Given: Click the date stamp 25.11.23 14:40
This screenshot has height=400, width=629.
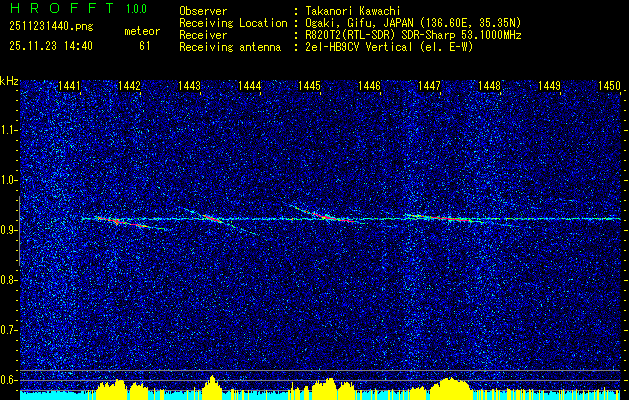Looking at the screenshot, I should pos(51,46).
